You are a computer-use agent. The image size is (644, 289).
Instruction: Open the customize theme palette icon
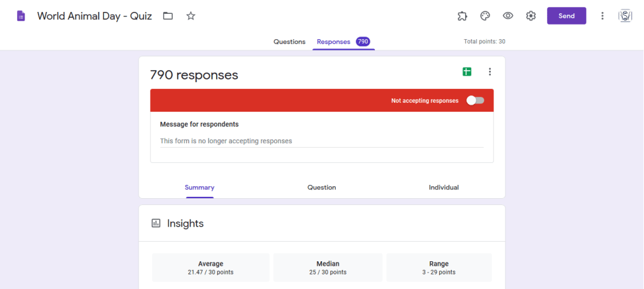pyautogui.click(x=485, y=16)
